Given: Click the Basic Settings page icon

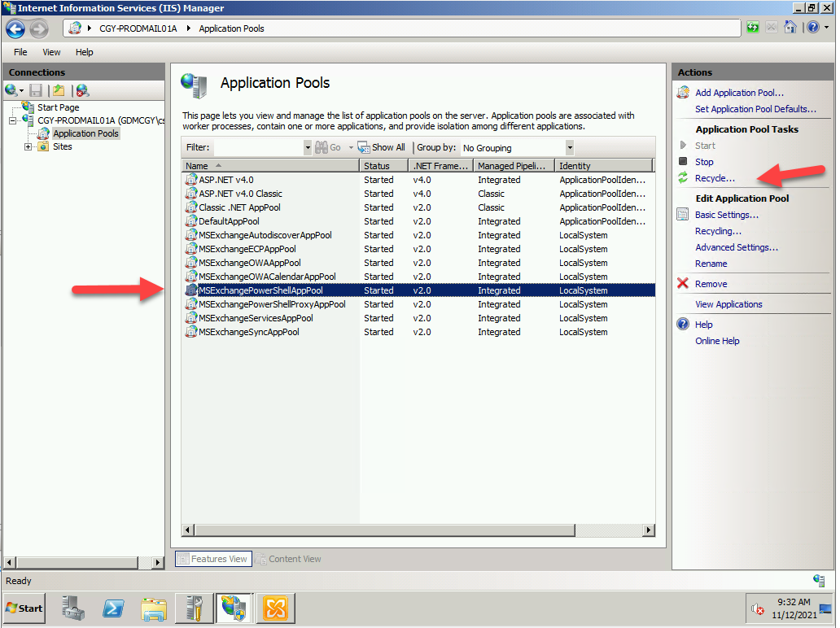Looking at the screenshot, I should pos(683,215).
